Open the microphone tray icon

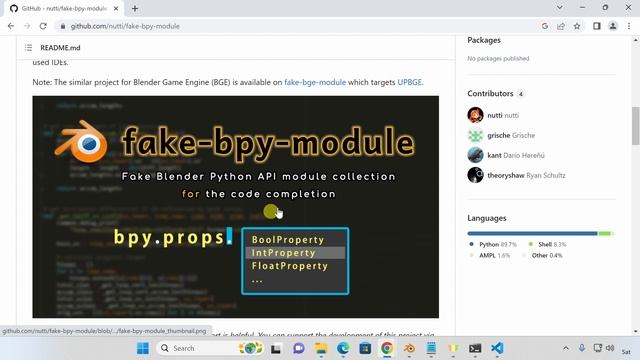tap(582, 348)
